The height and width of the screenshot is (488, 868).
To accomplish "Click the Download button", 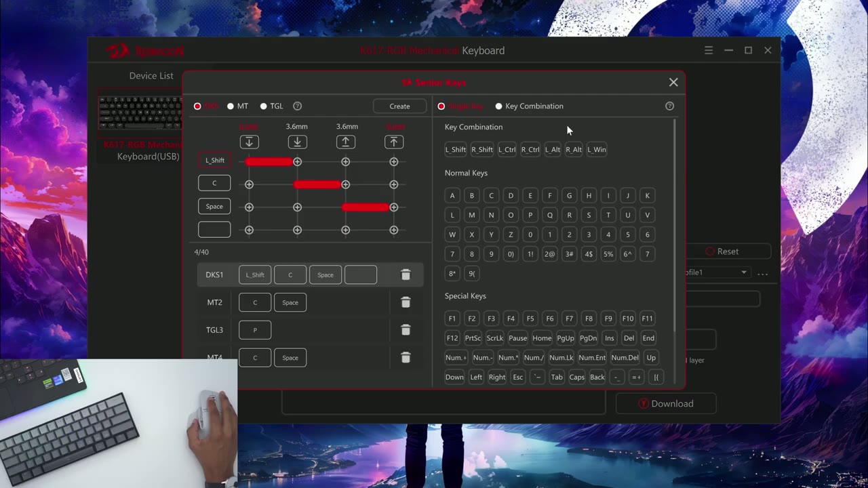I will coord(666,403).
